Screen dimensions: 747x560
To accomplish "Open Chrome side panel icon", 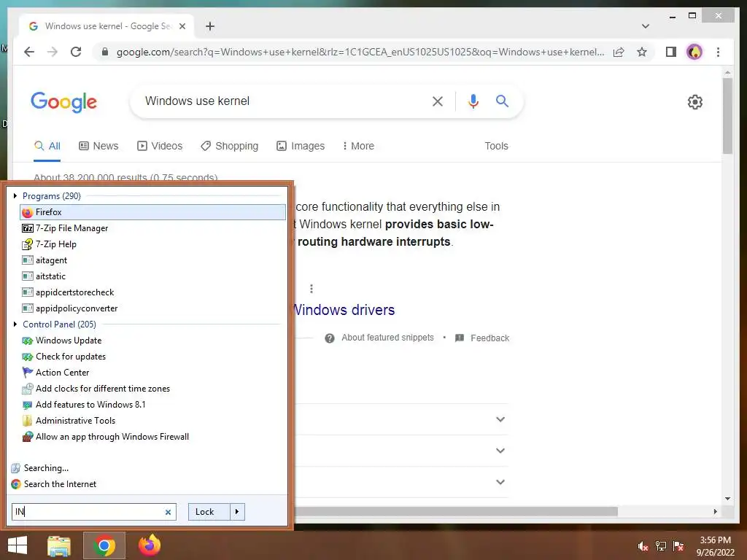I will (671, 52).
